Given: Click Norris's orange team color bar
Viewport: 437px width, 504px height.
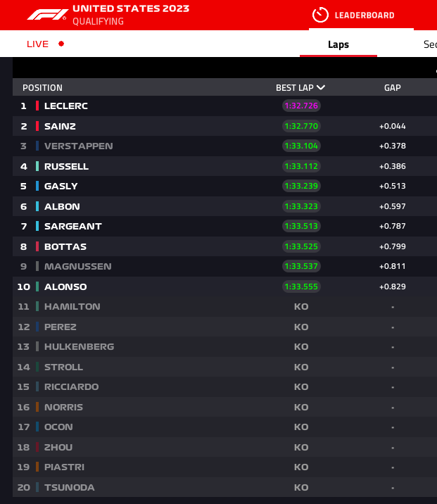Looking at the screenshot, I should click(x=37, y=407).
